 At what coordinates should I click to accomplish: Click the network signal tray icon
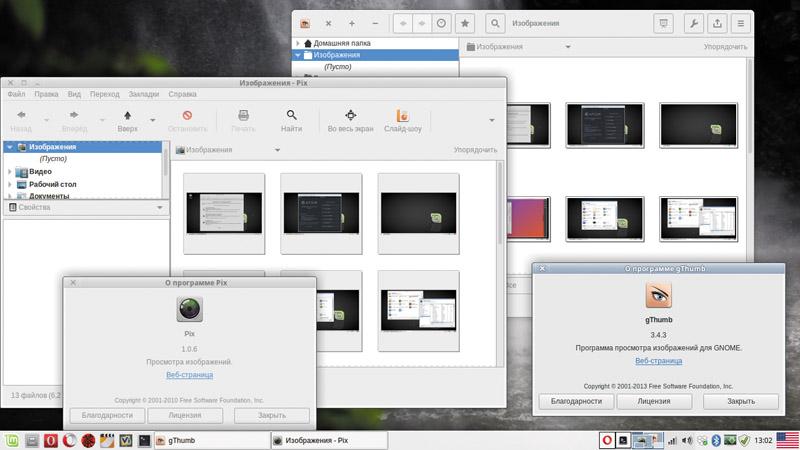coord(672,440)
